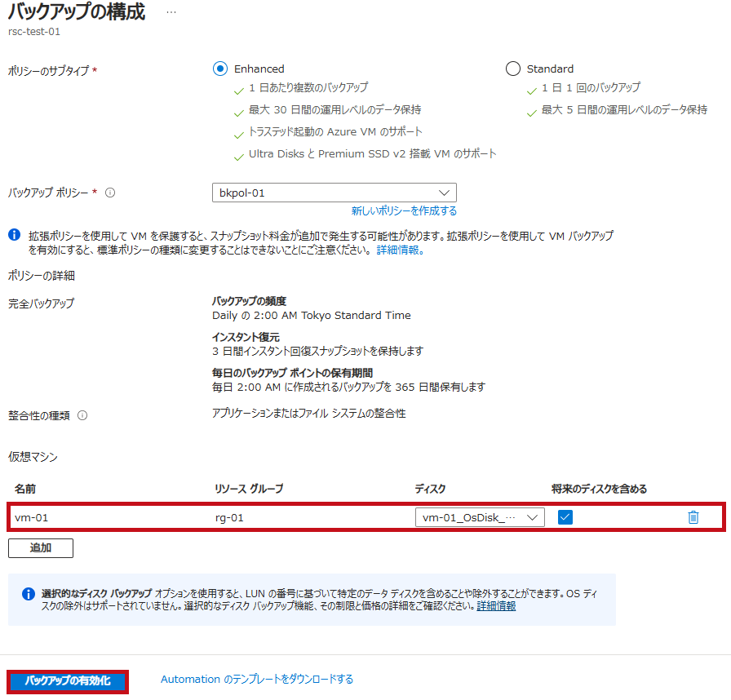Click the 1 日 1 回のバックアップ line under Standard
The width and height of the screenshot is (731, 700).
point(591,87)
